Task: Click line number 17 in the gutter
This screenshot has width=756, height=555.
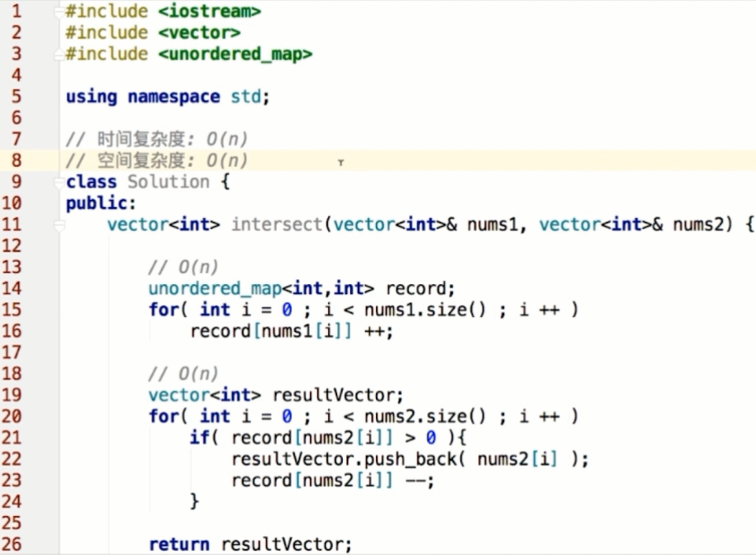Action: coord(12,352)
